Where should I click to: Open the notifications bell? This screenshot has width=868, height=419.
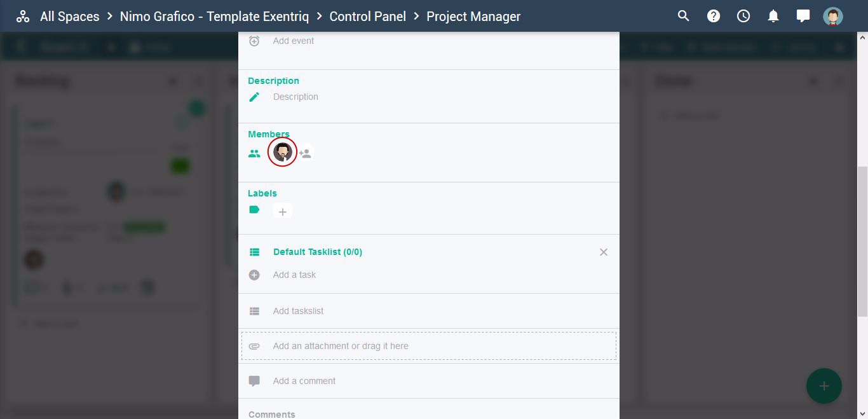[x=773, y=16]
